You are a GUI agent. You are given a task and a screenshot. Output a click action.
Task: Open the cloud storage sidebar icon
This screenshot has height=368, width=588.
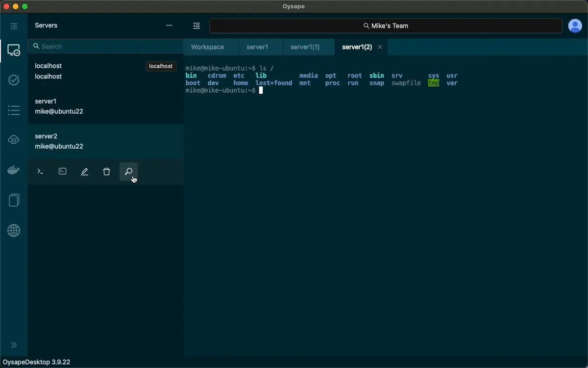(14, 140)
